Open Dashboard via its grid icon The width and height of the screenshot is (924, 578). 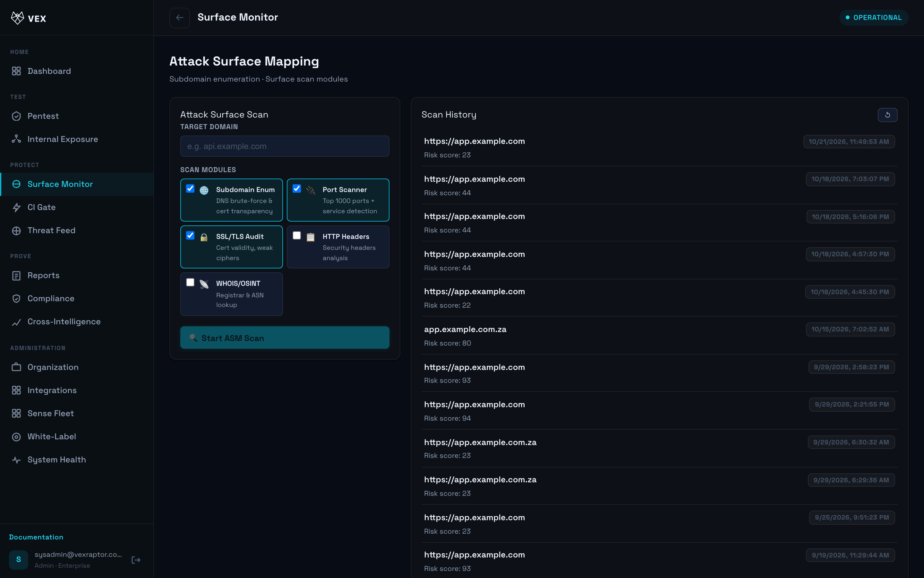[16, 71]
